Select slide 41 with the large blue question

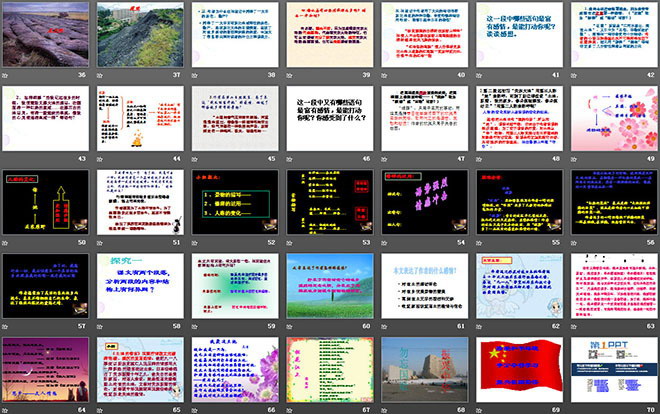[519, 34]
